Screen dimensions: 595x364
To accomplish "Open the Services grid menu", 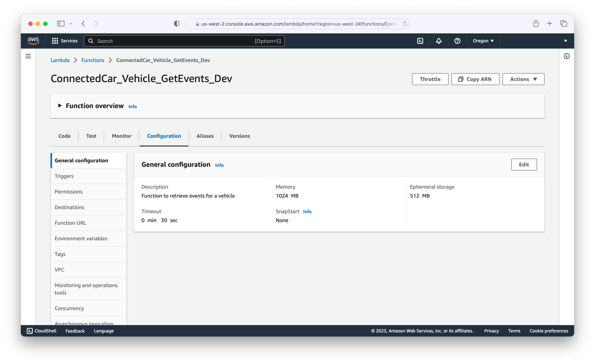I will [x=55, y=41].
